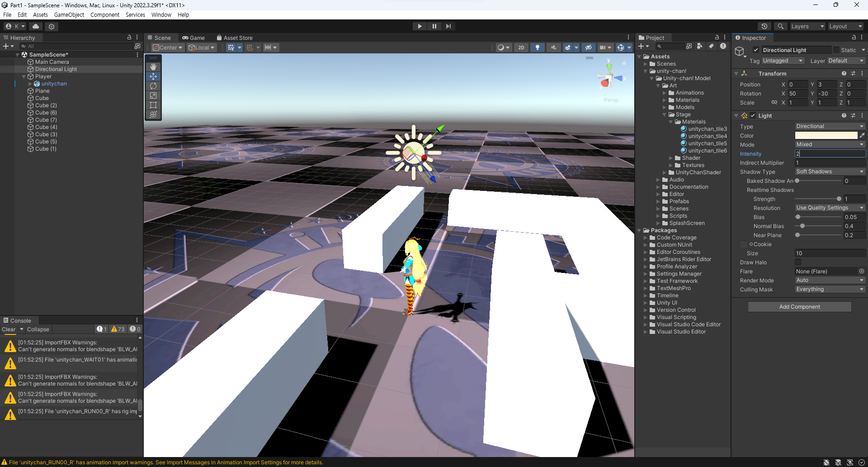
Task: Open the Layout dropdown in top toolbar
Action: [845, 26]
